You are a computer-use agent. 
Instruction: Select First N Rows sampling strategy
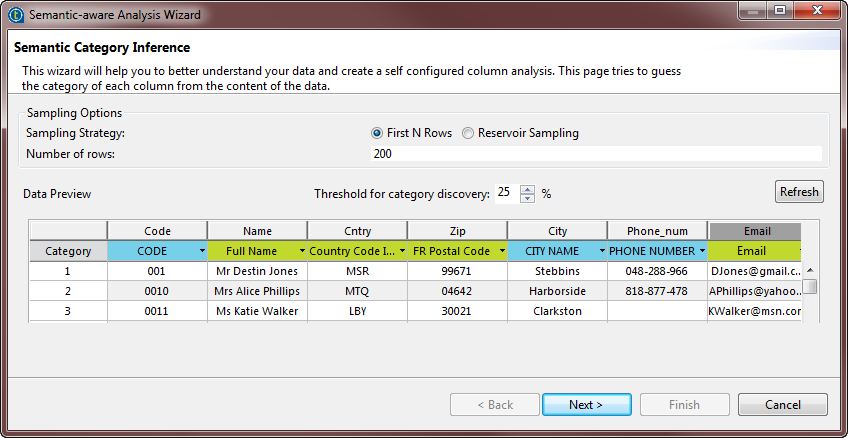tap(377, 133)
